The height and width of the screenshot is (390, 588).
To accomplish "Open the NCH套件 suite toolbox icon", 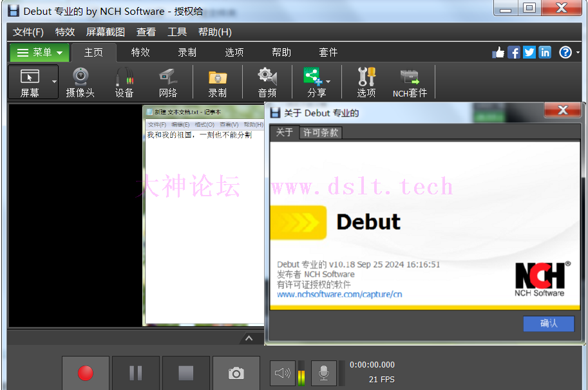I will [410, 83].
